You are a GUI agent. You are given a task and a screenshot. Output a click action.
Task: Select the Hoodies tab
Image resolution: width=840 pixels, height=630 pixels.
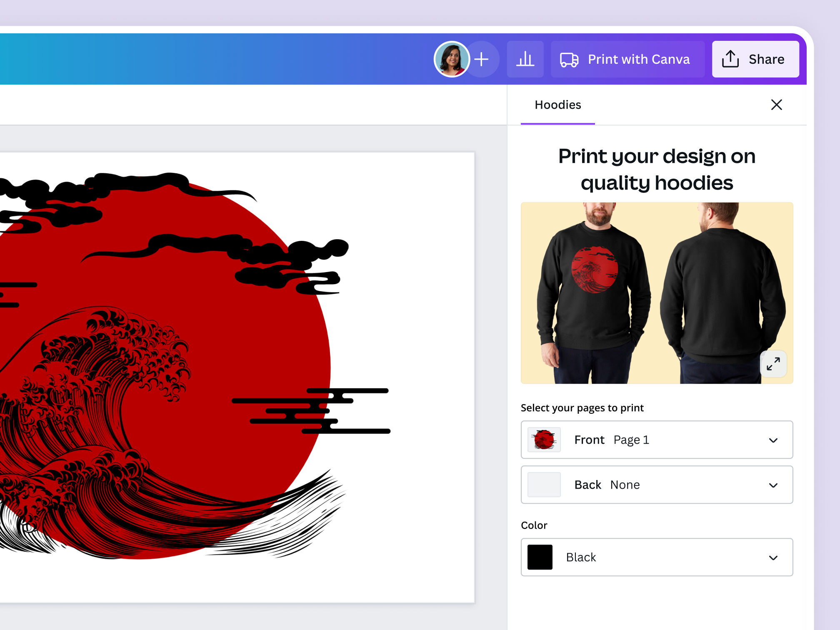557,105
